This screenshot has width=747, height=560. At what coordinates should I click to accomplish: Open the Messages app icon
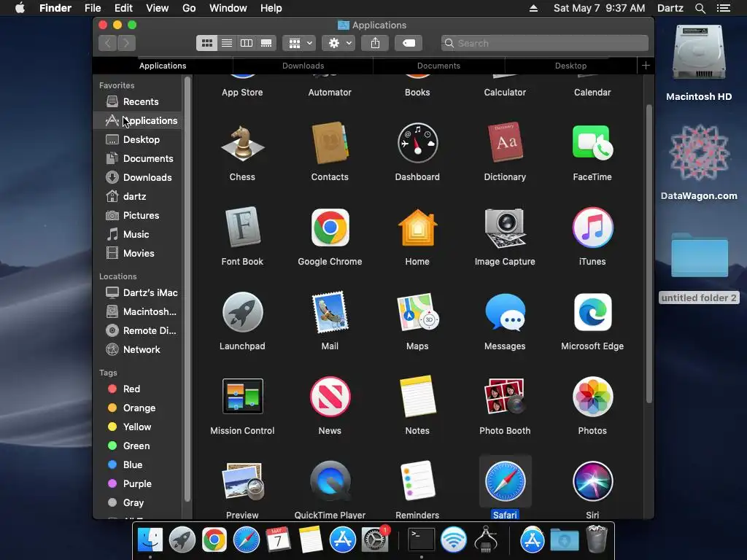(x=505, y=312)
